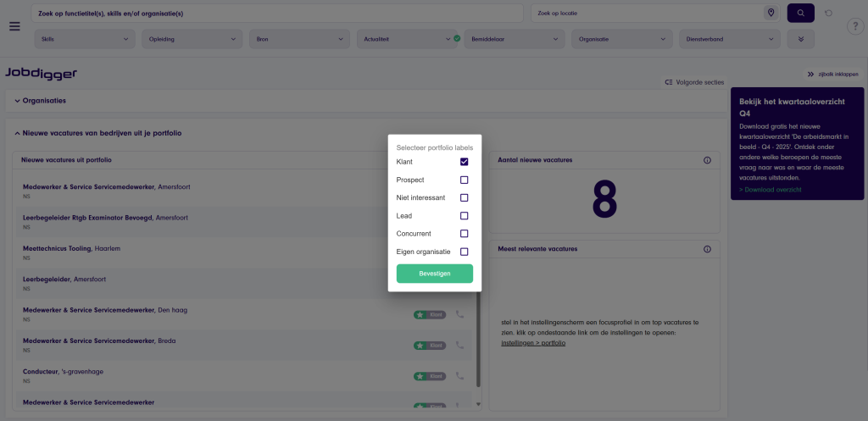
Task: Open the hamburger main menu
Action: [x=14, y=25]
